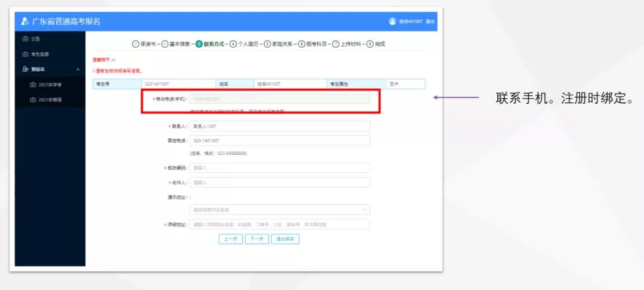Click the 公告 sidebar icon

tap(26, 39)
